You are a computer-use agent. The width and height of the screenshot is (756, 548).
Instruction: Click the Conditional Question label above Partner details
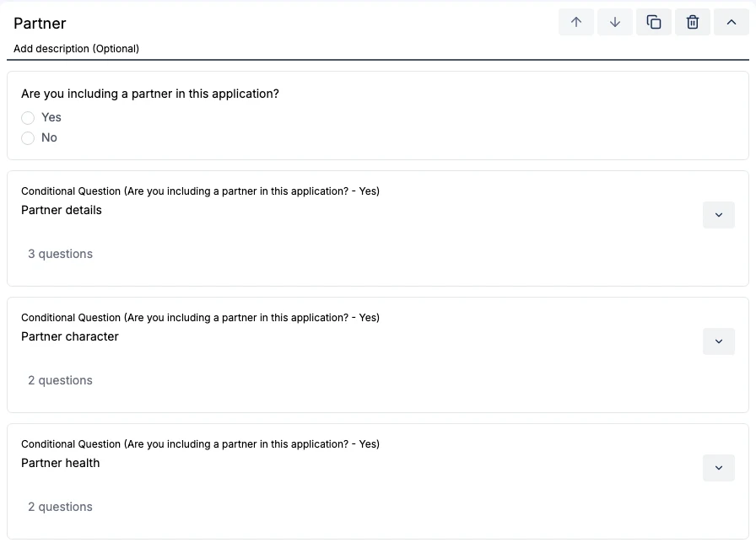click(x=200, y=191)
